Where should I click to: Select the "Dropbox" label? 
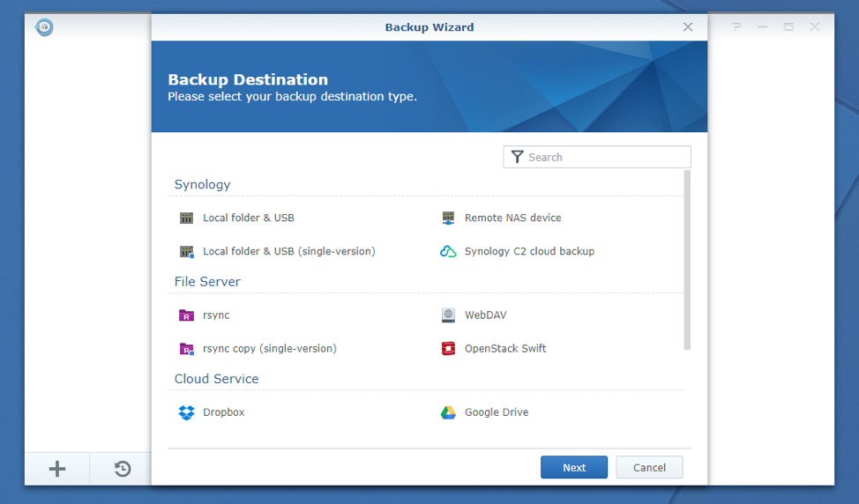coord(223,412)
